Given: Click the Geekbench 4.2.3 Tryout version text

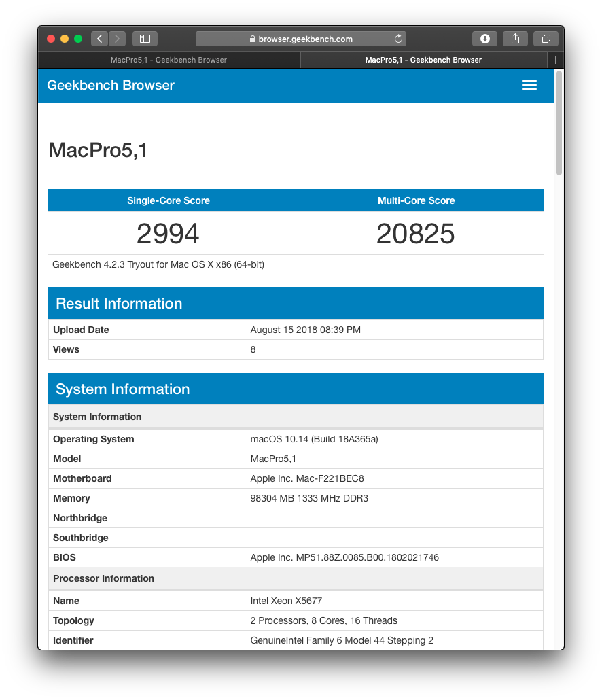Looking at the screenshot, I should (158, 265).
